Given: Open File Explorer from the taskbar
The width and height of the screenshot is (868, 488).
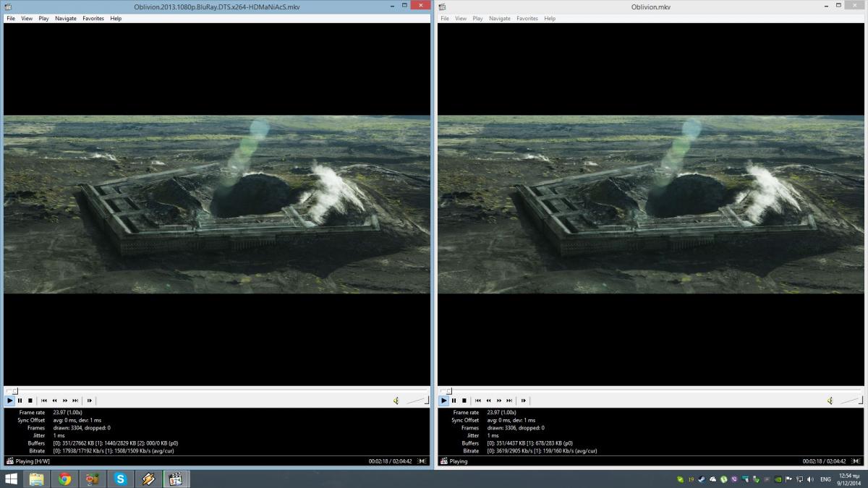Looking at the screenshot, I should pyautogui.click(x=36, y=479).
